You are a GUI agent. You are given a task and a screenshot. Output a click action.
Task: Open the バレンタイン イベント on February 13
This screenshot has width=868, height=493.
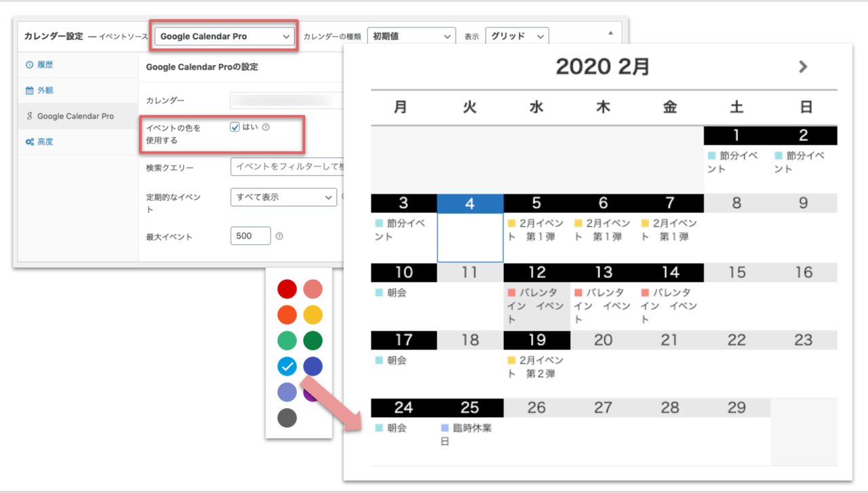pos(602,306)
